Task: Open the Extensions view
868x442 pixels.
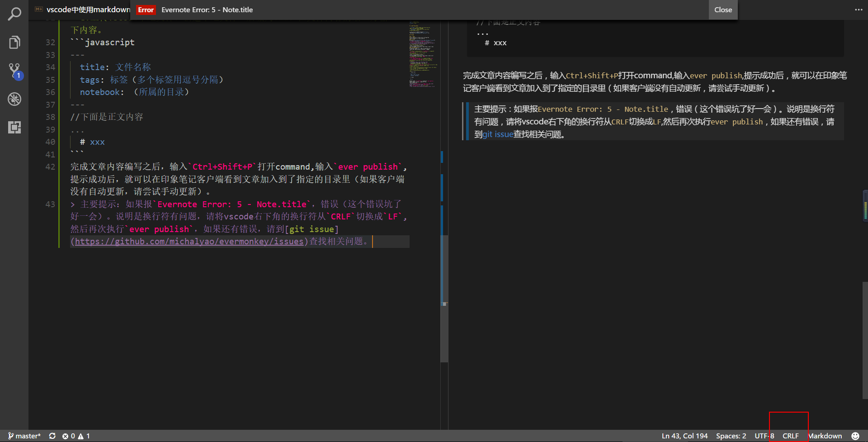Action: 14,128
